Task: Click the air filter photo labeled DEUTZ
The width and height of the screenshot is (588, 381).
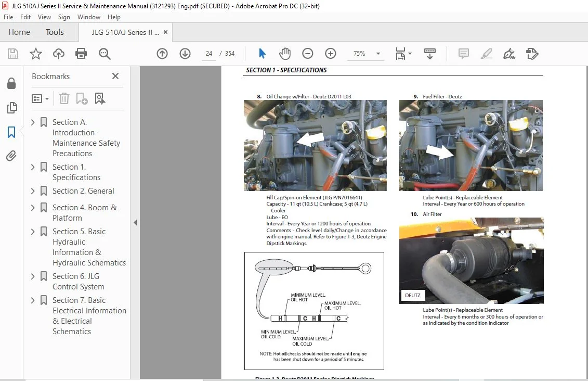Action: click(x=472, y=261)
